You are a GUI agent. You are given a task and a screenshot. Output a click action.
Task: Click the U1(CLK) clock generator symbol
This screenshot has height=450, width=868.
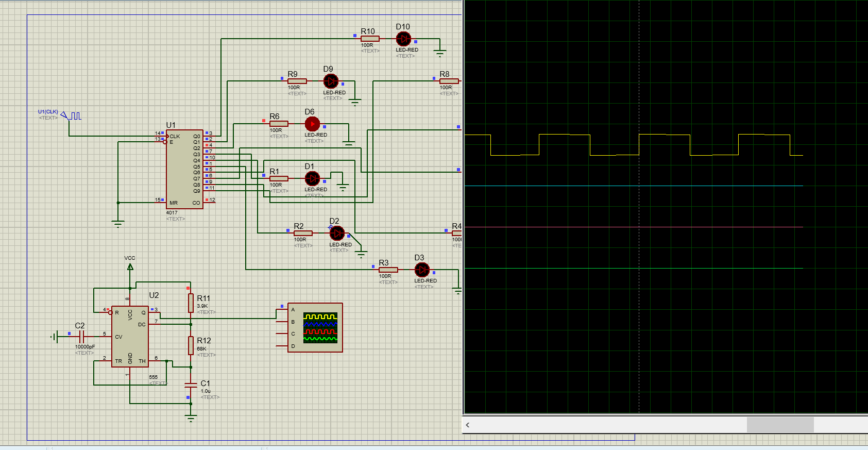coord(71,115)
